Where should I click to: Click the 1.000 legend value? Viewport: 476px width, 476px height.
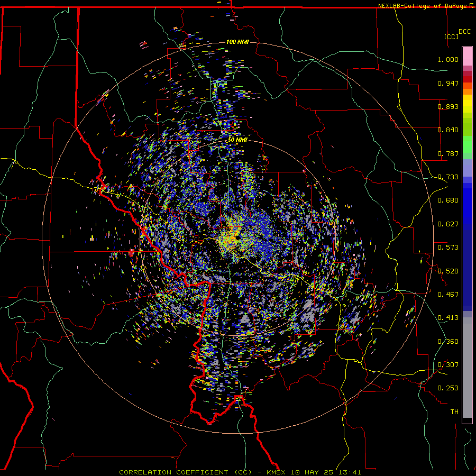tap(448, 59)
